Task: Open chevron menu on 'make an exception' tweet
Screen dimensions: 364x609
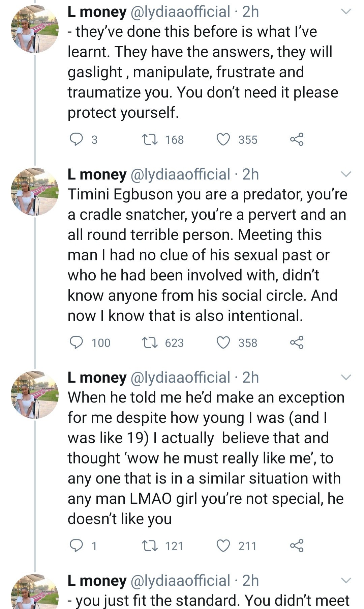Action: click(x=346, y=378)
